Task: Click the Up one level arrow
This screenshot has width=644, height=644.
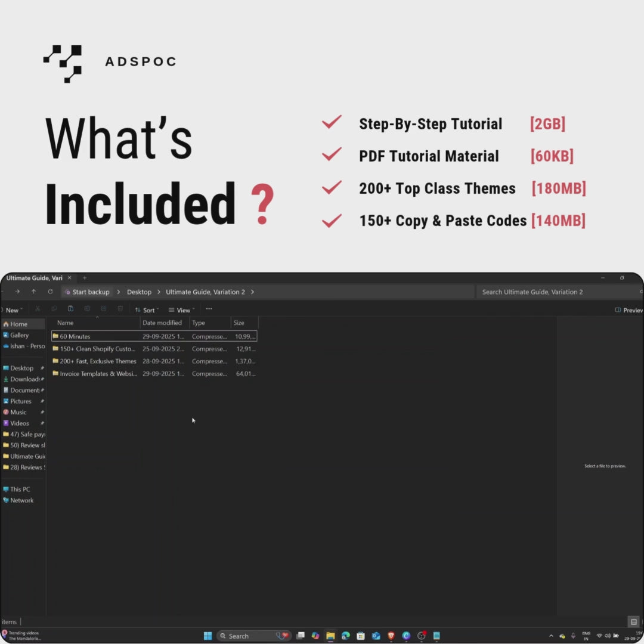Action: 33,292
